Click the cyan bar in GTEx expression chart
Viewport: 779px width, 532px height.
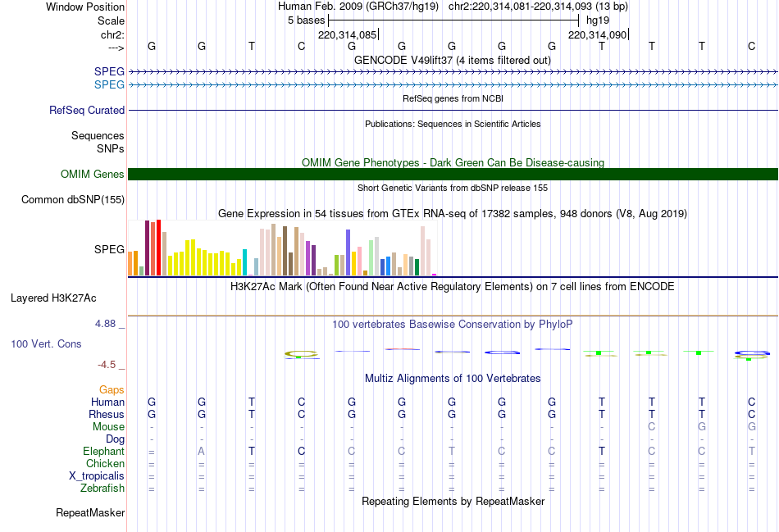244,262
